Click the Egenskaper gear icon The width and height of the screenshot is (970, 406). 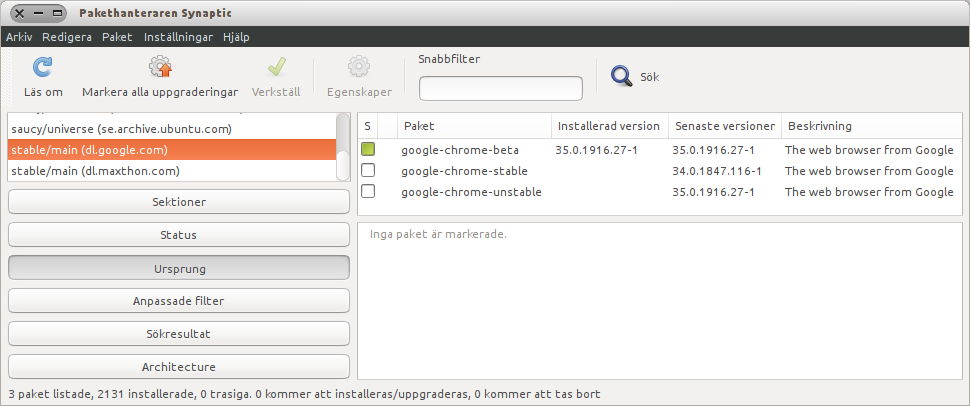359,67
